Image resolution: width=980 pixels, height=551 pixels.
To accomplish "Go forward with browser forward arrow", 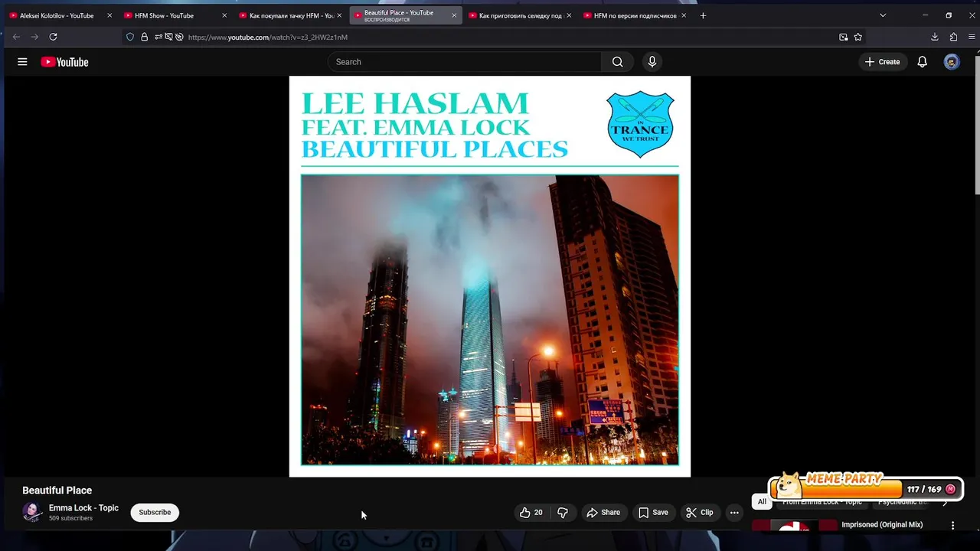I will click(34, 37).
